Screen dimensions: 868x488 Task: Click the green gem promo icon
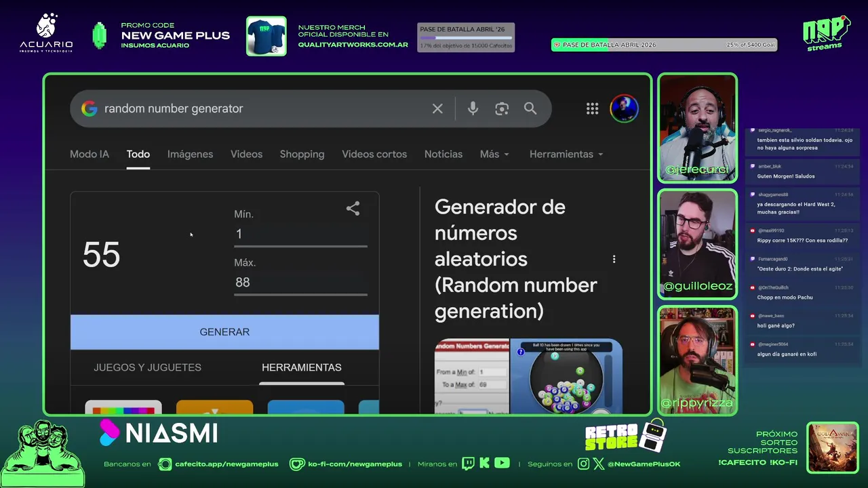100,36
